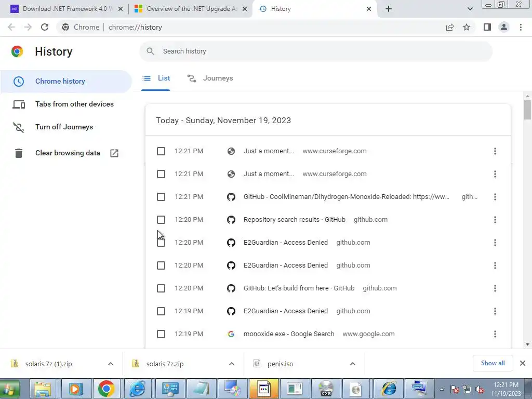
Task: Open actions menu for Dihydrogen-Monoxide-Reloaded entry
Action: (x=495, y=197)
